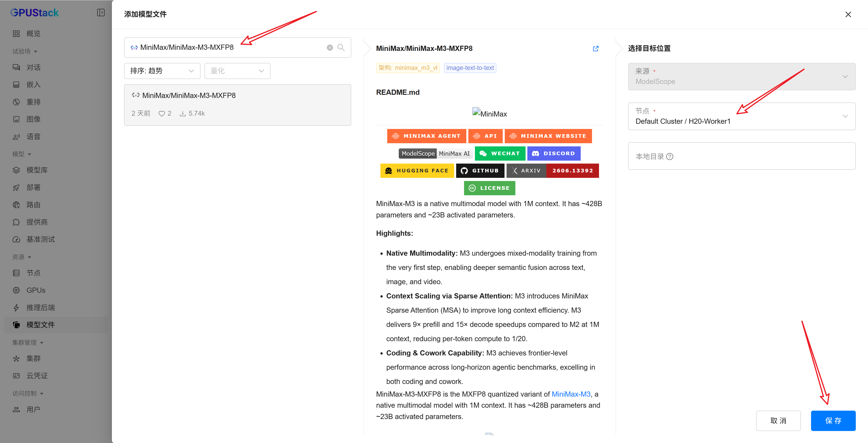Click the Inference Backend lightning icon
The height and width of the screenshot is (443, 868).
16,308
